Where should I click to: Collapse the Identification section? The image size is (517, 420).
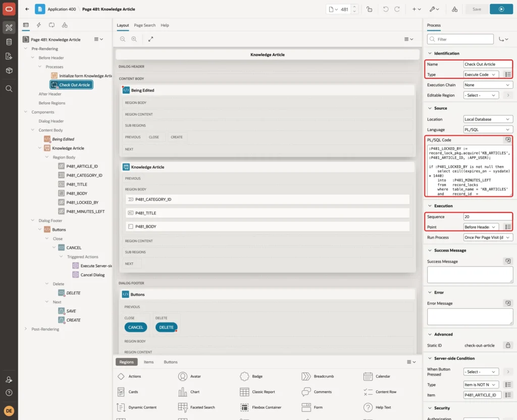coord(430,53)
